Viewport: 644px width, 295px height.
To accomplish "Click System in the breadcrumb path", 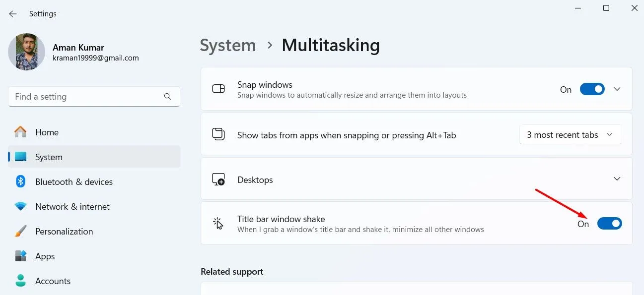I will coord(227,45).
